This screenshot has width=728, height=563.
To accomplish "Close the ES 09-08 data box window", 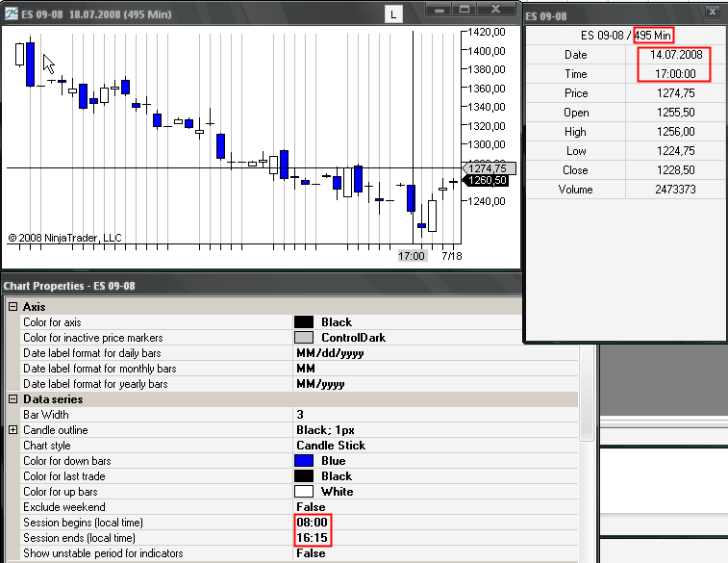I will pyautogui.click(x=713, y=13).
